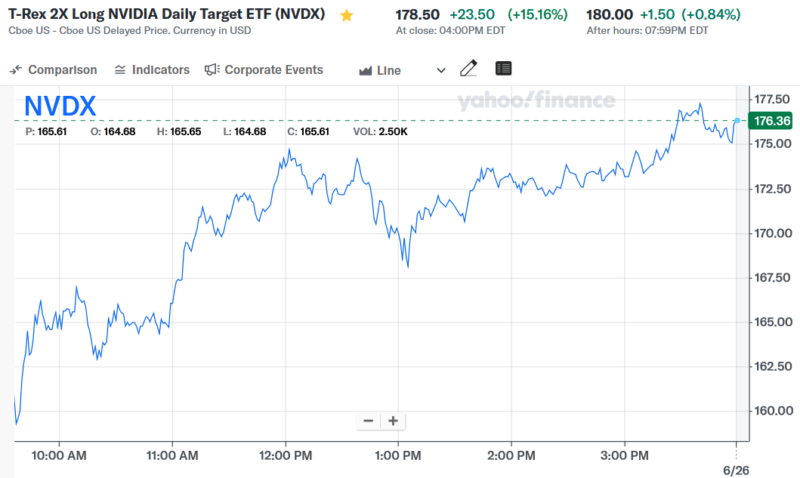Click the 180.00 after hours price
This screenshot has width=800, height=478.
[609, 15]
